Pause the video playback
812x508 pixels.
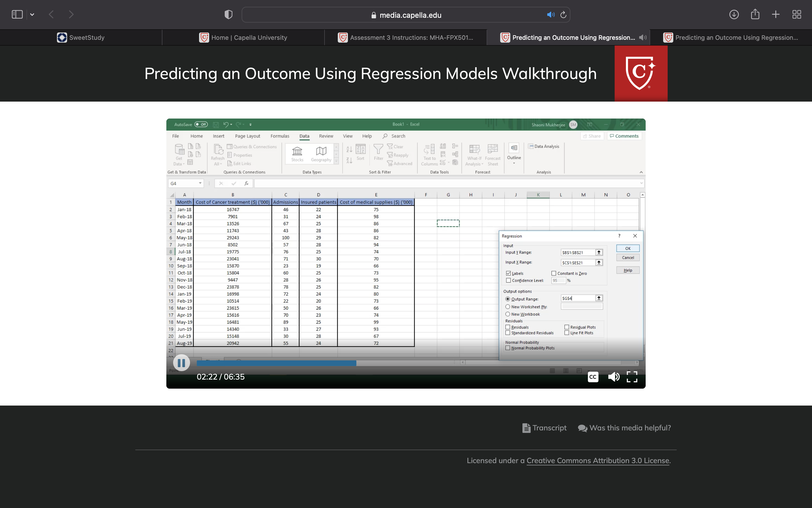point(182,363)
